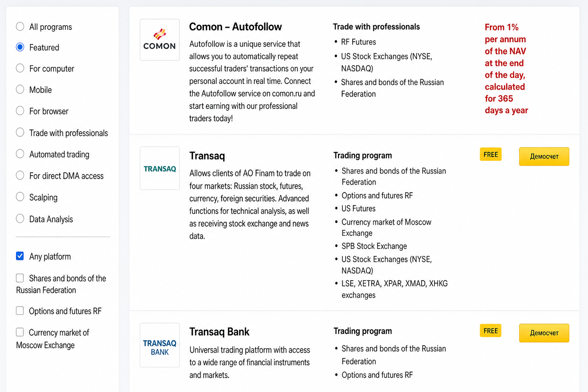Image resolution: width=588 pixels, height=392 pixels.
Task: Uncheck the Any platform checkbox
Action: (20, 256)
